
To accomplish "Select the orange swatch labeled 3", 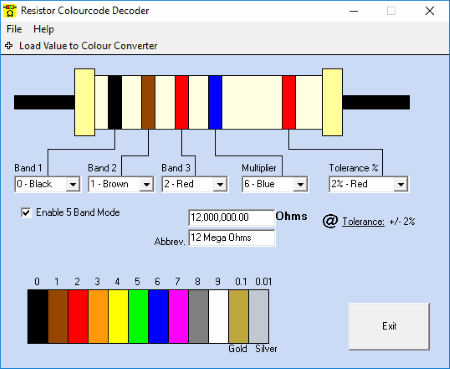I will 98,316.
